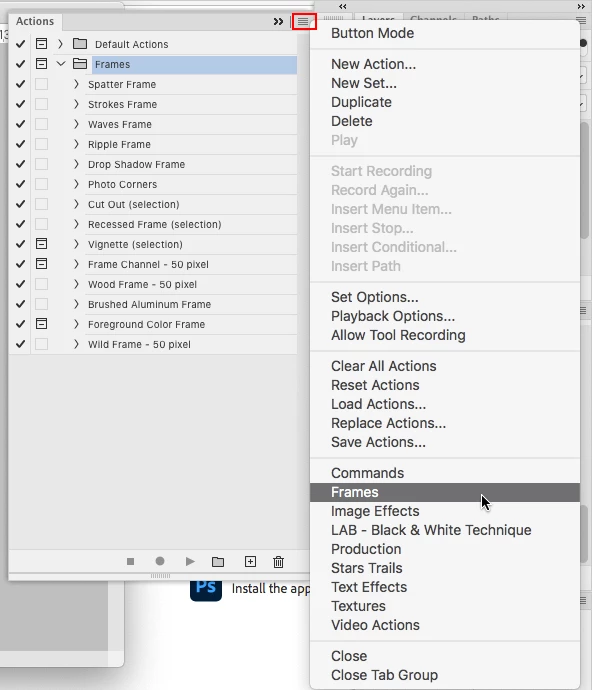Choose Delete in the flyout menu
The height and width of the screenshot is (690, 592).
[x=445, y=121]
